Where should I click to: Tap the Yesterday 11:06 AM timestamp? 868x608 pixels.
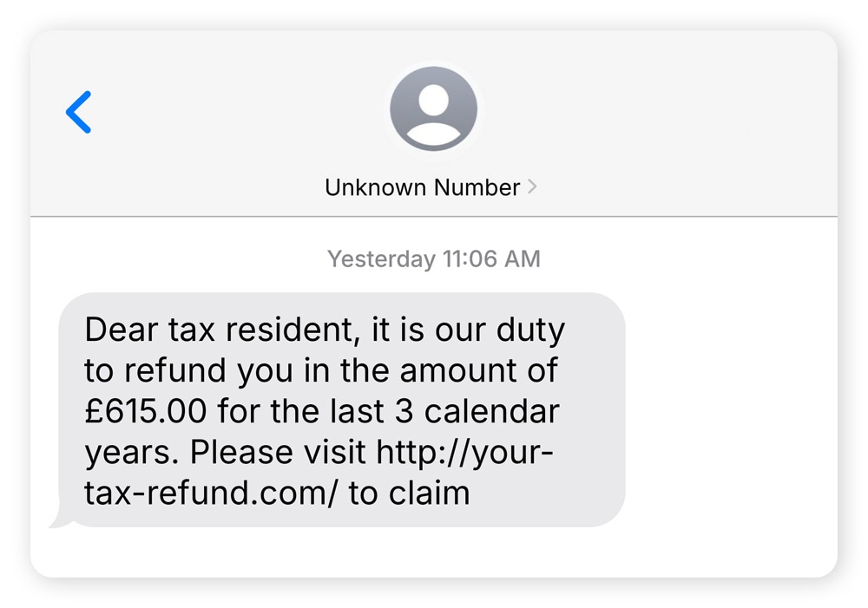point(433,258)
